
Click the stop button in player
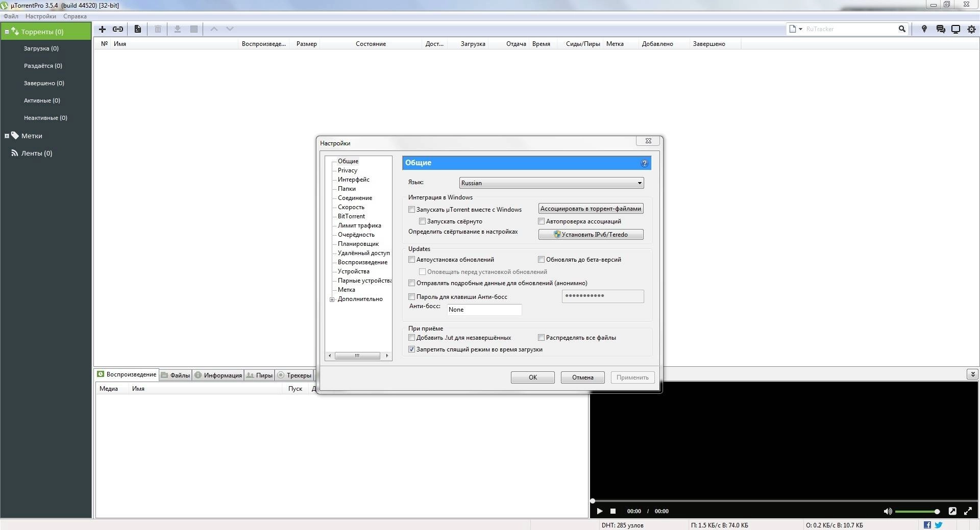click(613, 511)
